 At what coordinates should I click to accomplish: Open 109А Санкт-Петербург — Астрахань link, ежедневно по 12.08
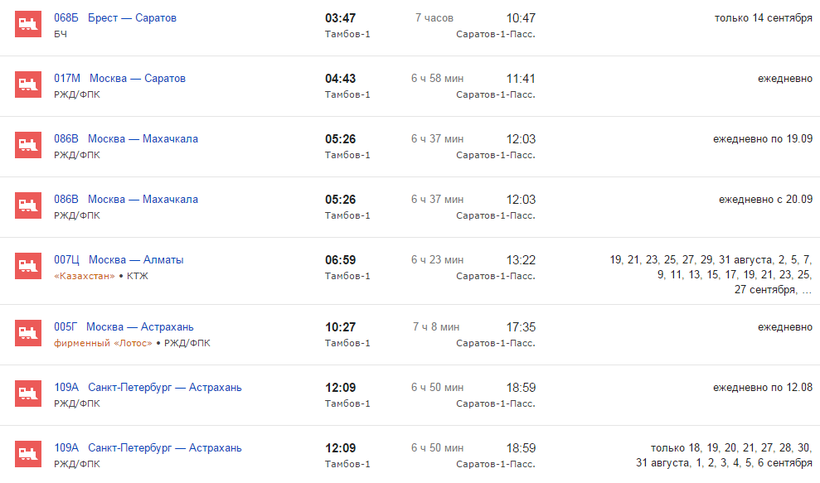148,387
